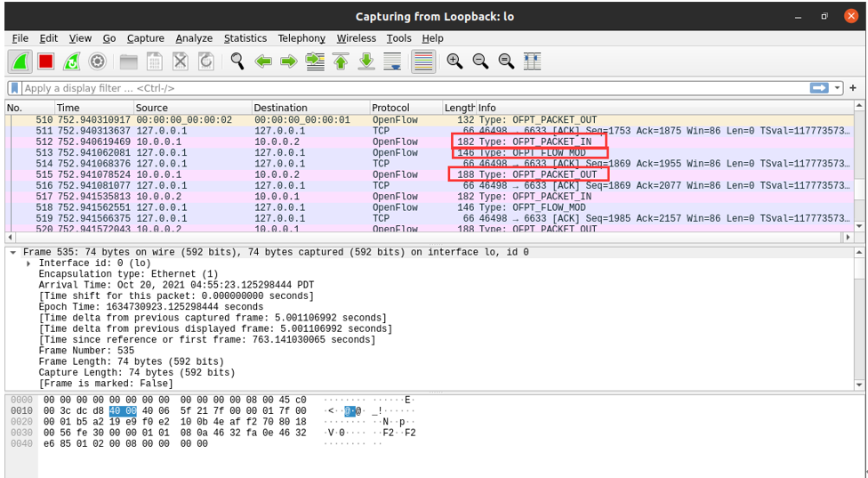Save this capture file

point(155,61)
